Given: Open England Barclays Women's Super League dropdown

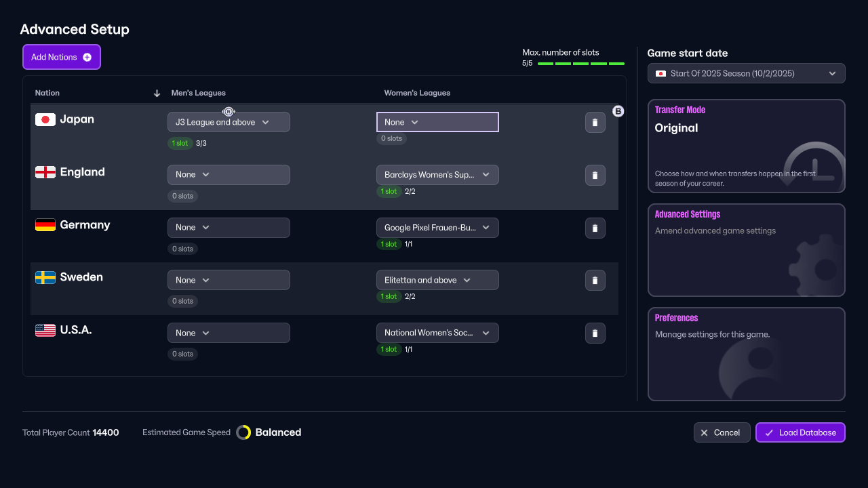Looking at the screenshot, I should click(437, 175).
